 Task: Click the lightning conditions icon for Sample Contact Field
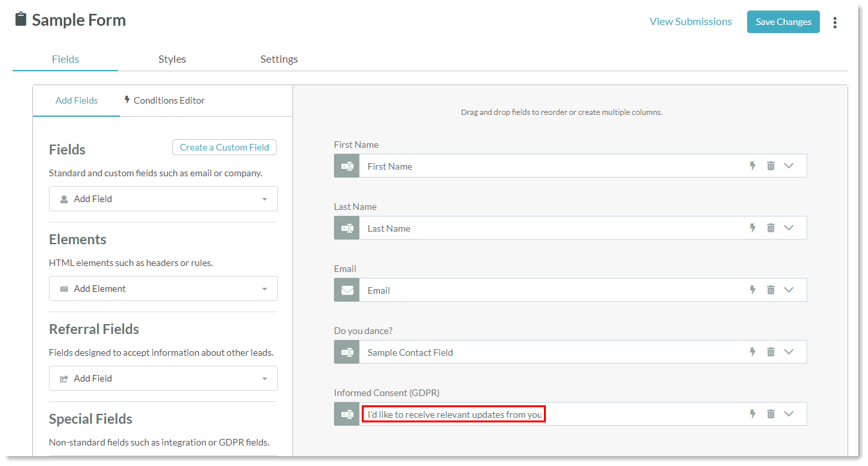click(752, 352)
